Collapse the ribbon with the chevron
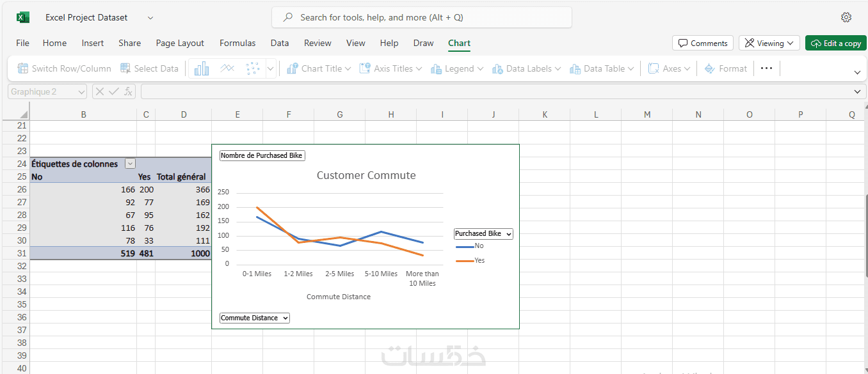Screen dimensions: 868x374 coord(857,72)
